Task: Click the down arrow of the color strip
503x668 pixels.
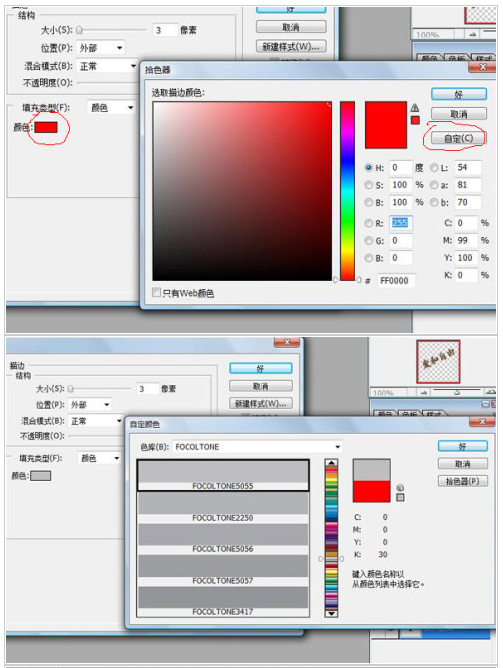Action: [331, 613]
